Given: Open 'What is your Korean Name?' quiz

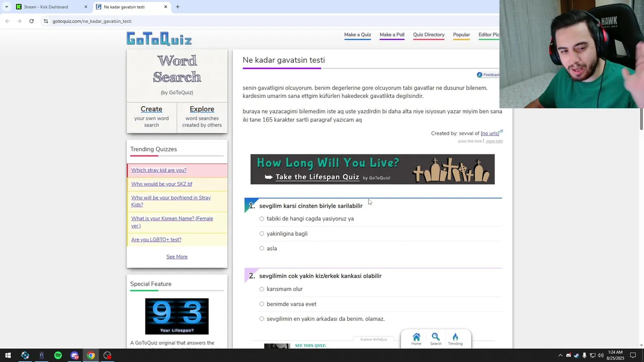Looking at the screenshot, I should click(x=172, y=222).
